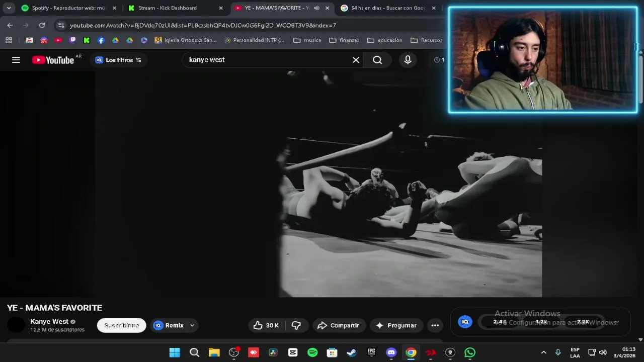Mute the YouTube tab via speaker icon
644x362 pixels.
[x=316, y=8]
